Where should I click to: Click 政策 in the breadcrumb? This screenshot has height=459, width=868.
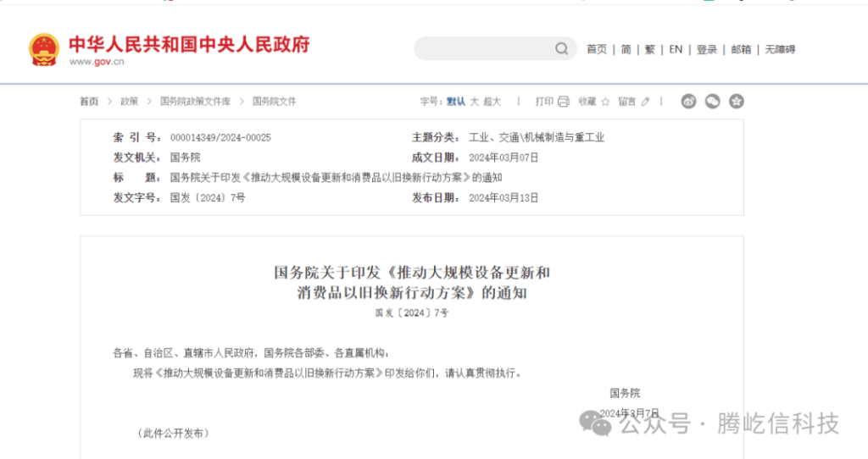[129, 102]
